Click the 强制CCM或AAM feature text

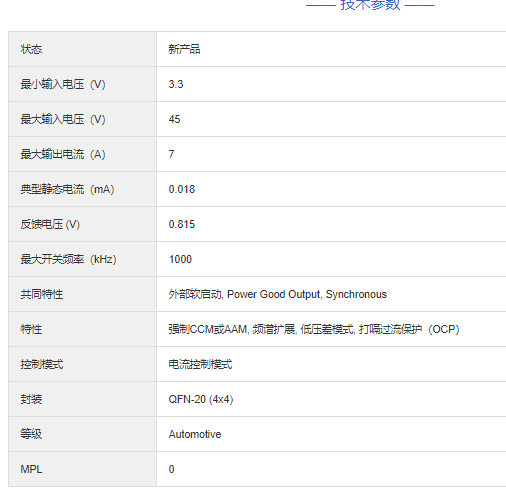click(207, 329)
